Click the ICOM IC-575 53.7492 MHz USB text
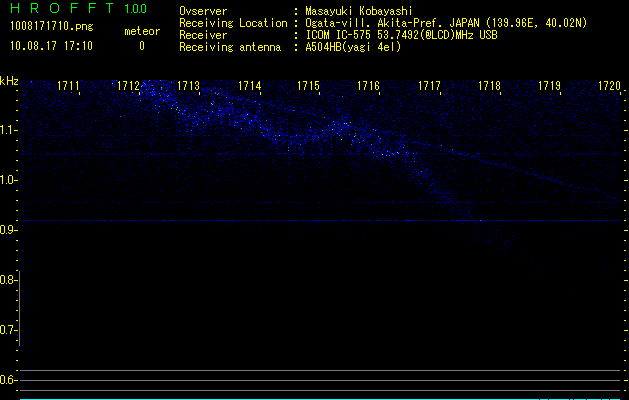629x400 pixels. coord(401,35)
